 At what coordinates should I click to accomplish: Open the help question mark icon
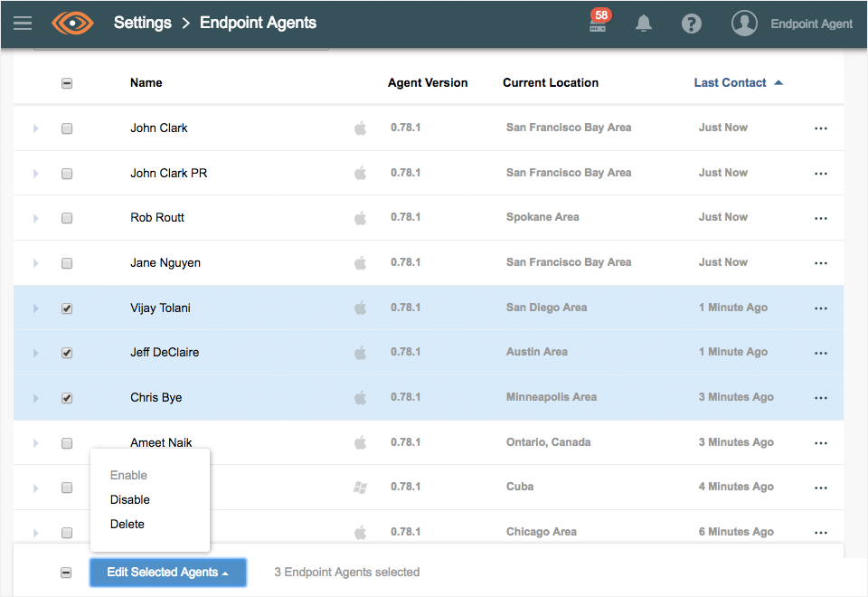(692, 24)
